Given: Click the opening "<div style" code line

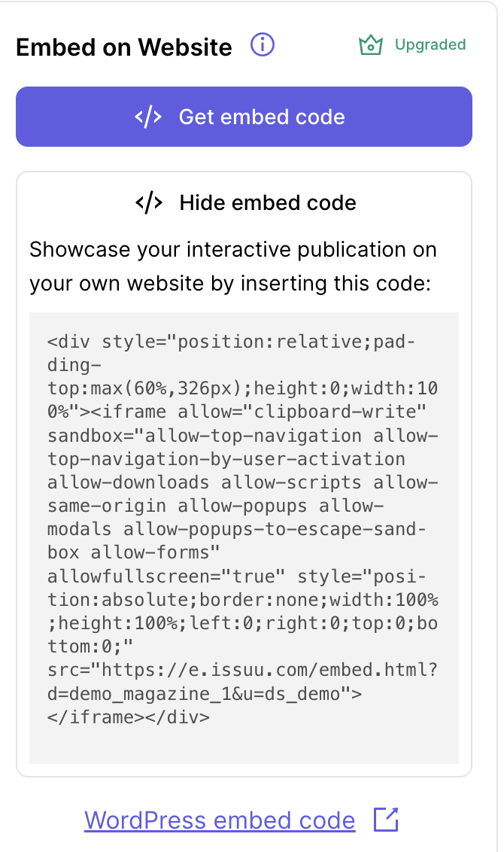Looking at the screenshot, I should [230, 342].
